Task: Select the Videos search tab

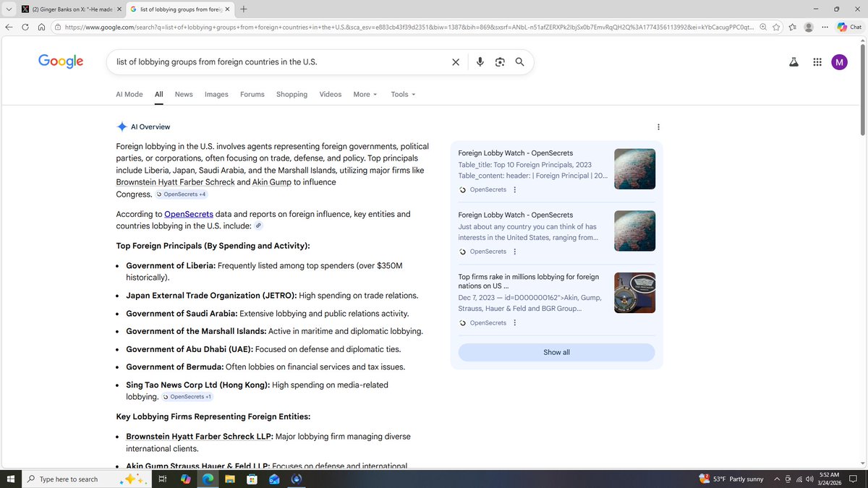Action: click(x=331, y=94)
